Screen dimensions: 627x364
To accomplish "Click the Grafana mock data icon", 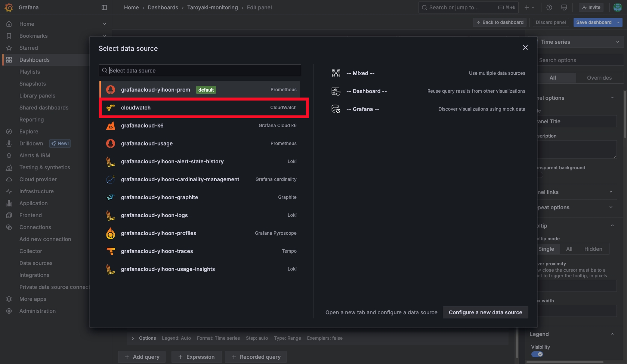I will click(x=336, y=109).
